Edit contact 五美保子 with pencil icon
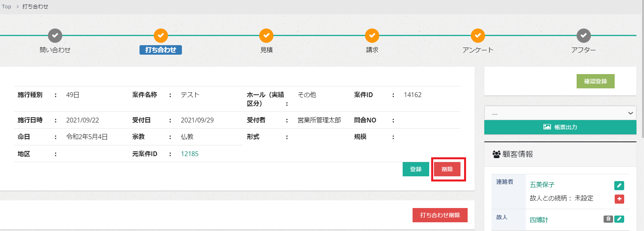Screen dimensions: 644x231 pos(619,185)
